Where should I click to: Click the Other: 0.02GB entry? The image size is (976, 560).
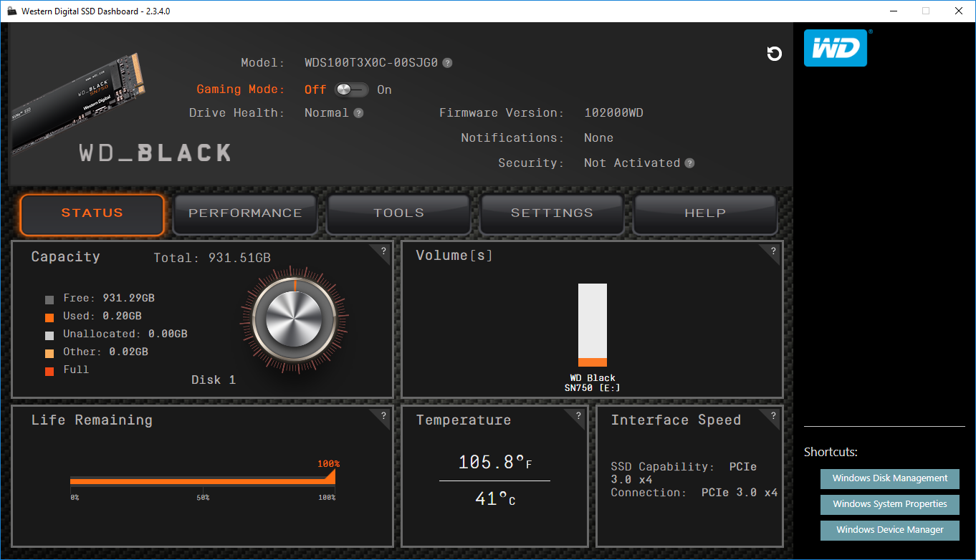tap(106, 352)
